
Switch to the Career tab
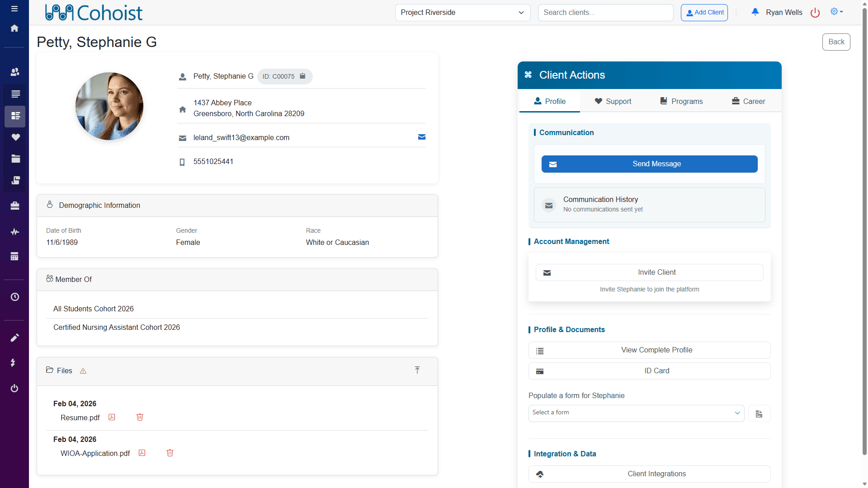click(748, 101)
